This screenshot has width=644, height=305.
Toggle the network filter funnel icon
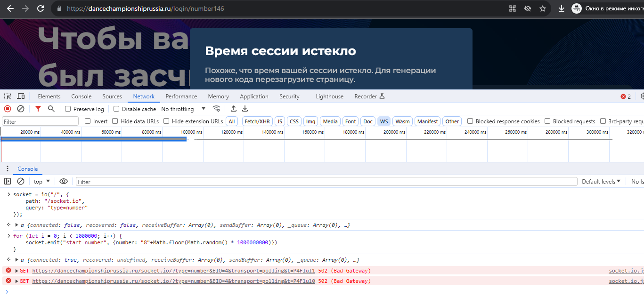(x=38, y=109)
